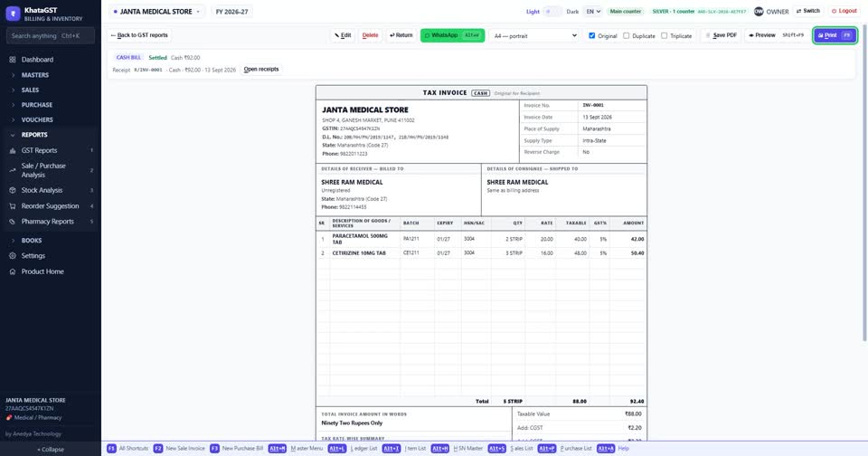Click the Delete invoice button
868x456 pixels.
tap(371, 35)
